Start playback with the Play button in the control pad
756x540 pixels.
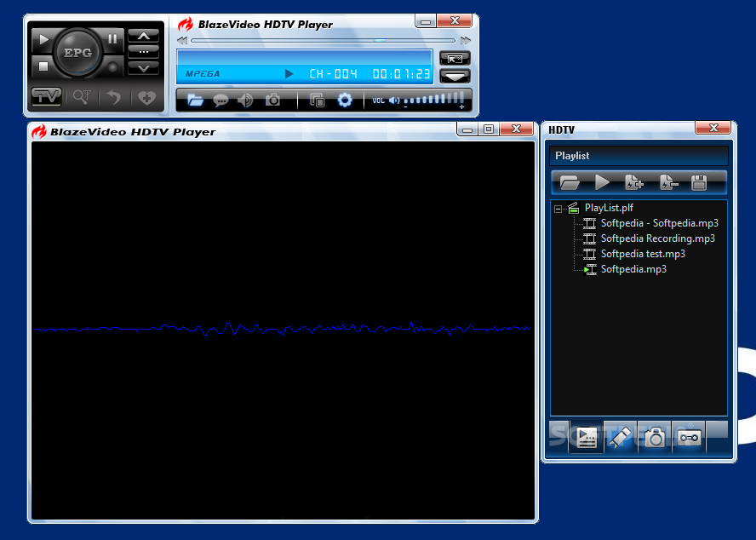tap(43, 39)
